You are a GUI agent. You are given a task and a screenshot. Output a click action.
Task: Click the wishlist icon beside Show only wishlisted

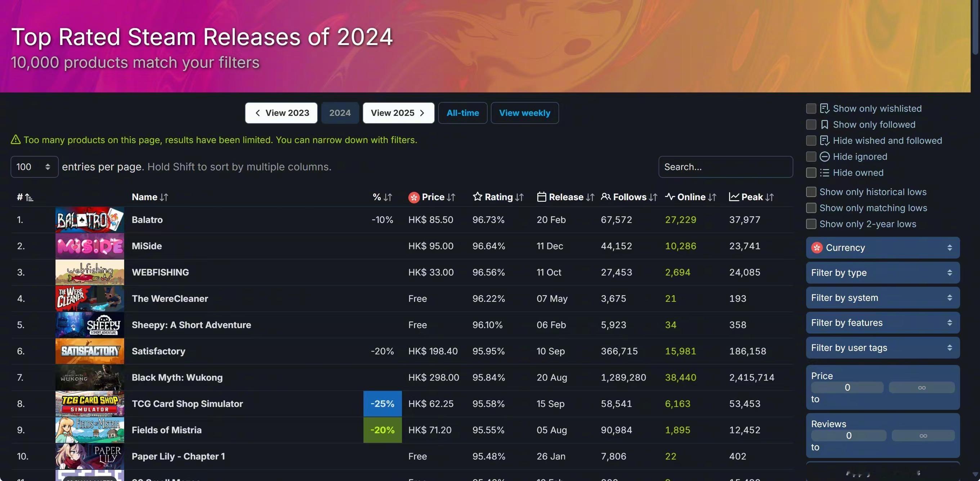[824, 108]
